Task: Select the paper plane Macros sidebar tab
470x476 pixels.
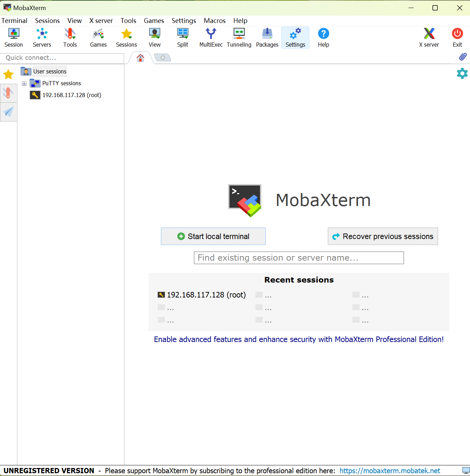Action: pos(8,112)
